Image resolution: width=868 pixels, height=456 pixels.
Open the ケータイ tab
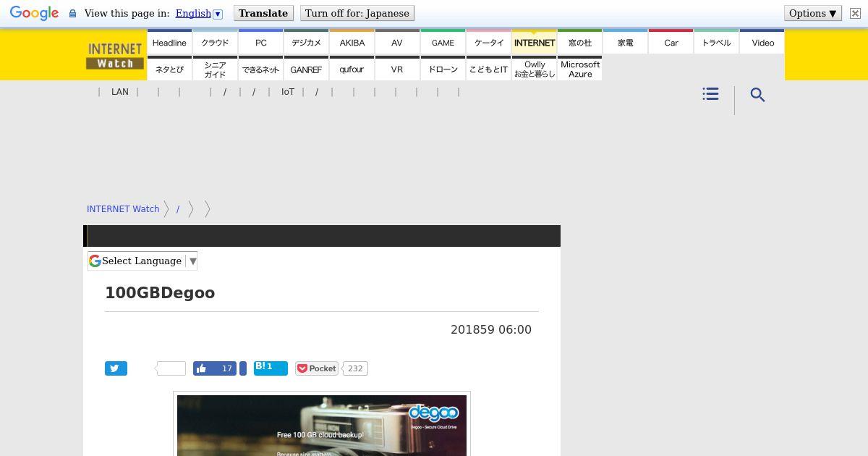click(488, 42)
